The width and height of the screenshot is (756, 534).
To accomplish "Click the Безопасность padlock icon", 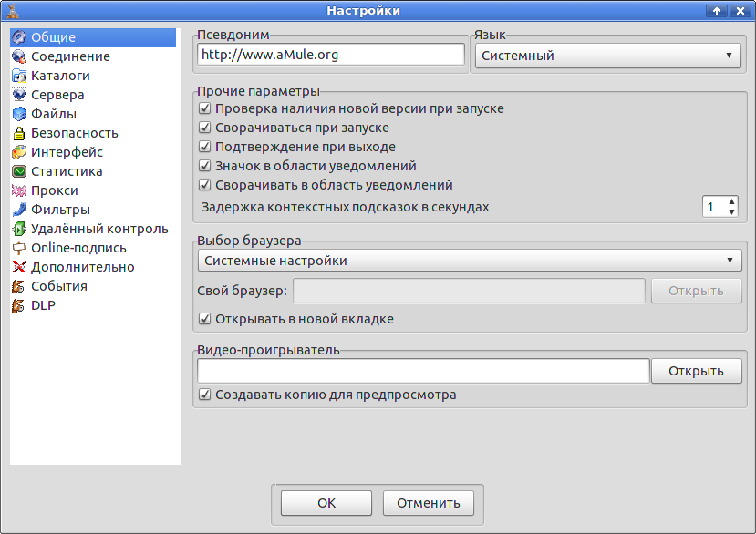I will point(19,133).
